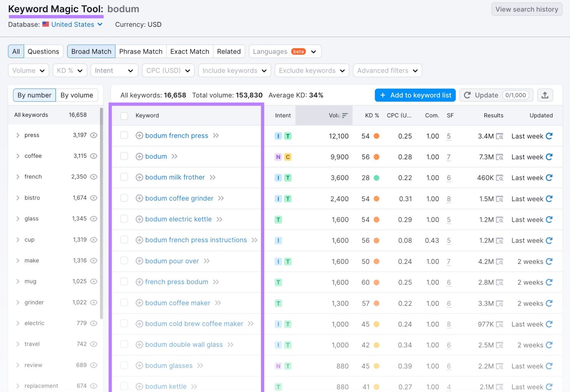Click volume sort icon in column header

[x=344, y=115]
